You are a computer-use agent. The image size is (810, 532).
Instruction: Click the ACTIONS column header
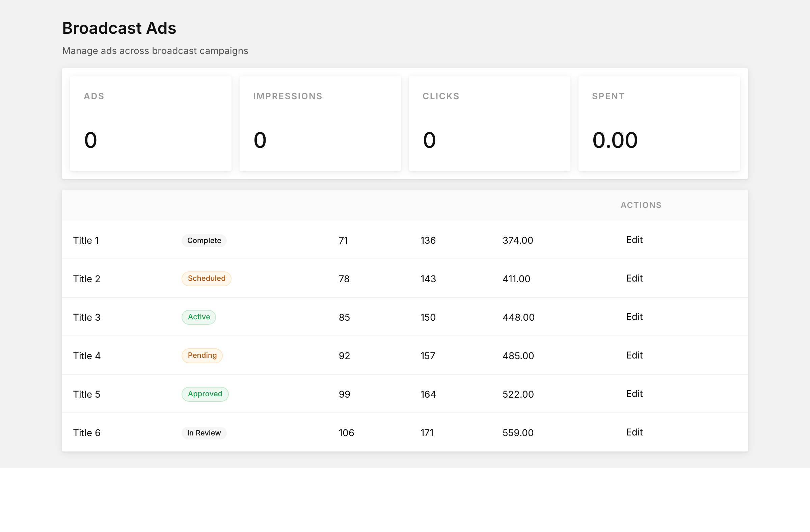click(641, 205)
